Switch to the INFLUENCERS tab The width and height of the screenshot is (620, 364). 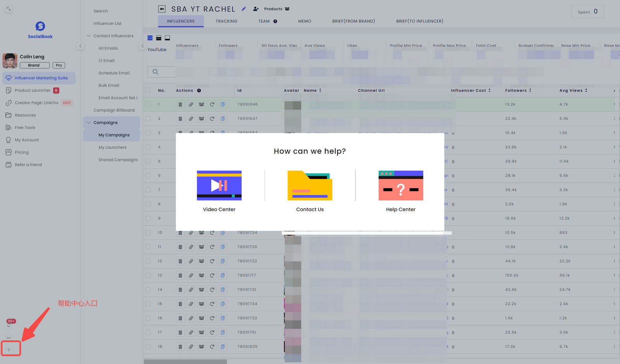point(181,21)
